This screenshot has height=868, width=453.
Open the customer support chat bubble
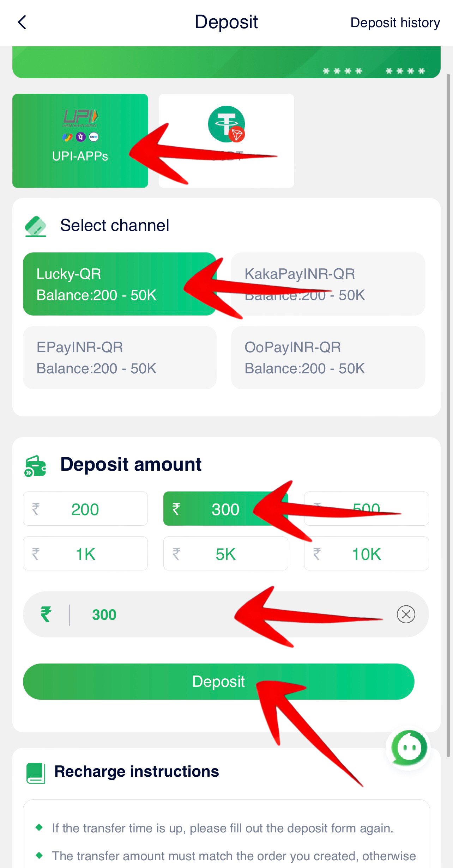point(409,748)
